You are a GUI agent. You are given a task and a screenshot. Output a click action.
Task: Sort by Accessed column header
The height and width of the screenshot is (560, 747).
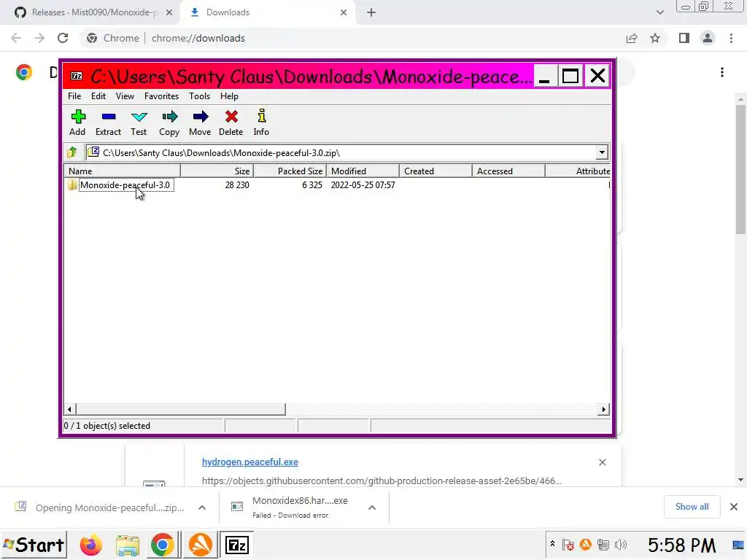coord(508,171)
